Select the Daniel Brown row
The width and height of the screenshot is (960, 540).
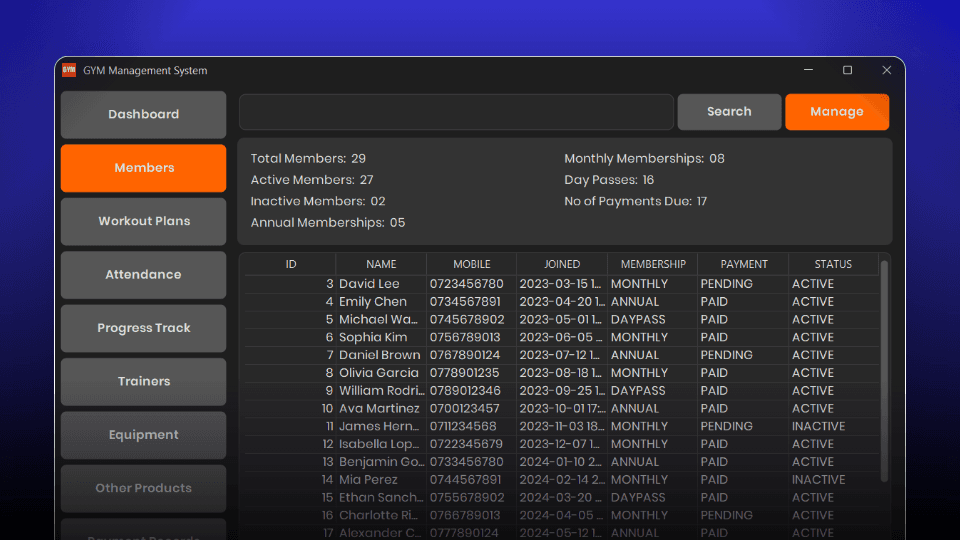(x=561, y=355)
